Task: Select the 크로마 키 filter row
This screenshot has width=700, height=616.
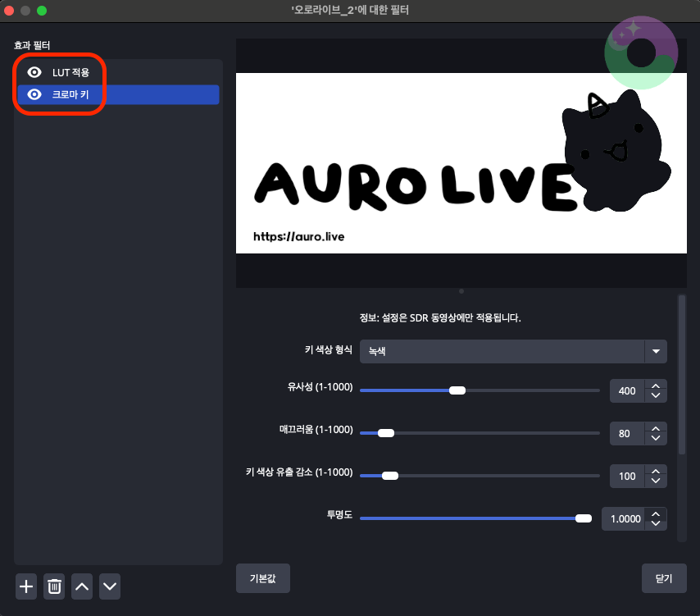Action: [x=118, y=94]
